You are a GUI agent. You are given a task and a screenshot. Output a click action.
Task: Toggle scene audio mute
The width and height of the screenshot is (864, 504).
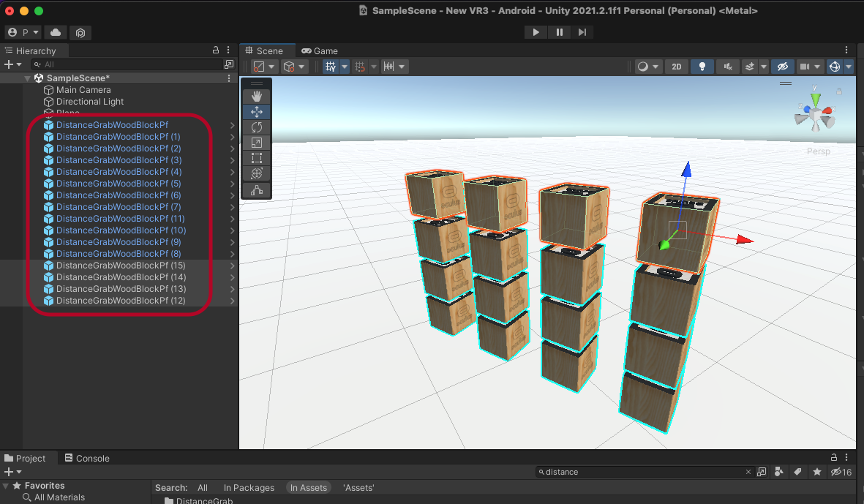728,67
